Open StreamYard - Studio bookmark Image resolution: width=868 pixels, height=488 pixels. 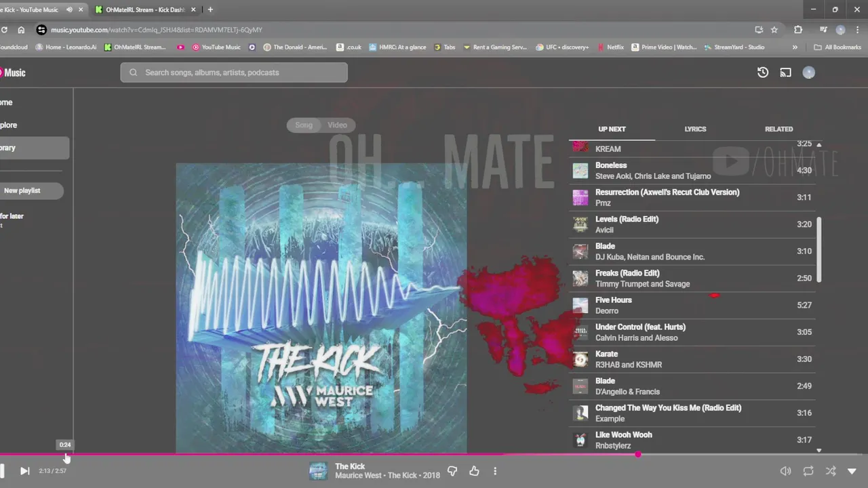734,47
